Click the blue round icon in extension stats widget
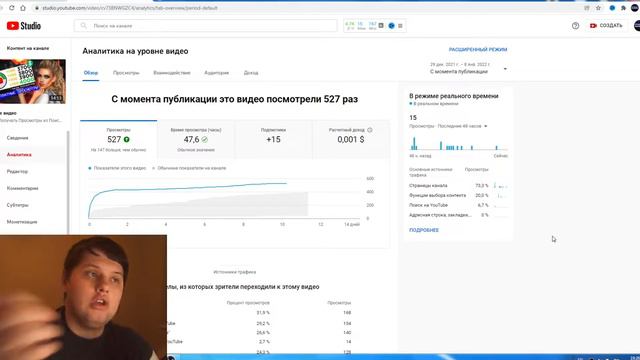The width and height of the screenshot is (640, 360). pyautogui.click(x=391, y=26)
